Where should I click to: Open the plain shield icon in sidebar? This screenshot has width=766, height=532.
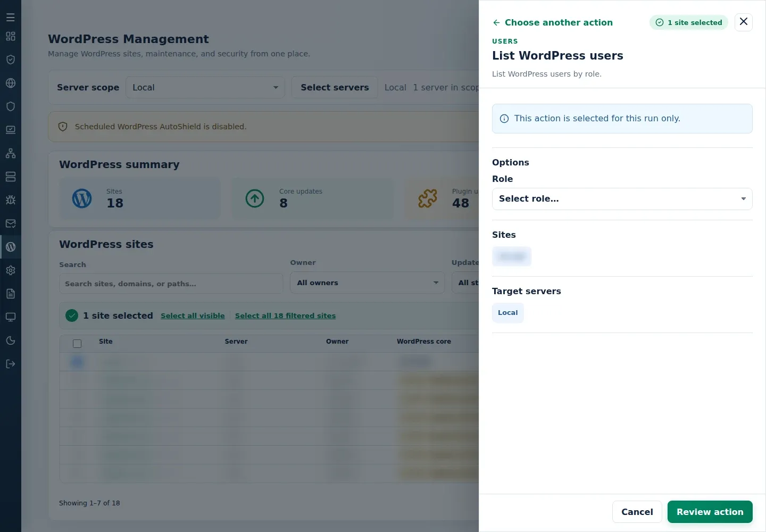[x=11, y=106]
